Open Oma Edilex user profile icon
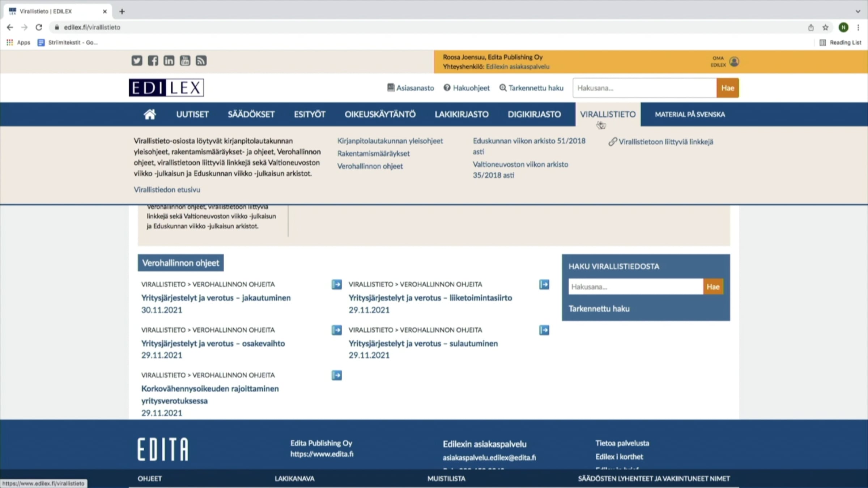This screenshot has height=488, width=868. point(734,62)
